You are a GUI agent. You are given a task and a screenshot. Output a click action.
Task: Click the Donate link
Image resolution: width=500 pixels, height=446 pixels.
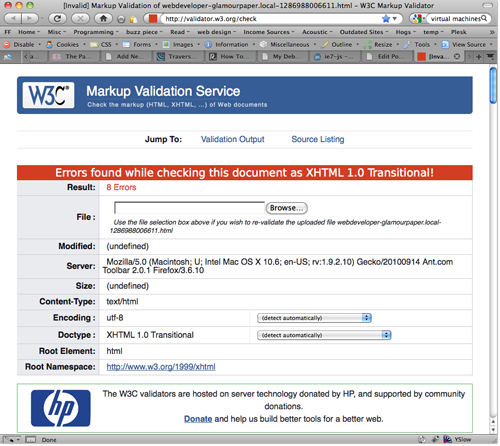pos(198,419)
